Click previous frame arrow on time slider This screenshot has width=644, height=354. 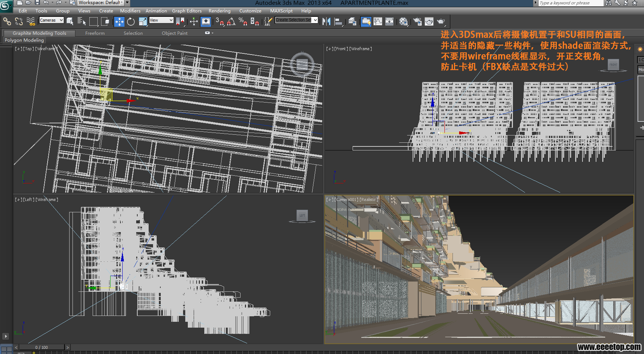pos(16,347)
